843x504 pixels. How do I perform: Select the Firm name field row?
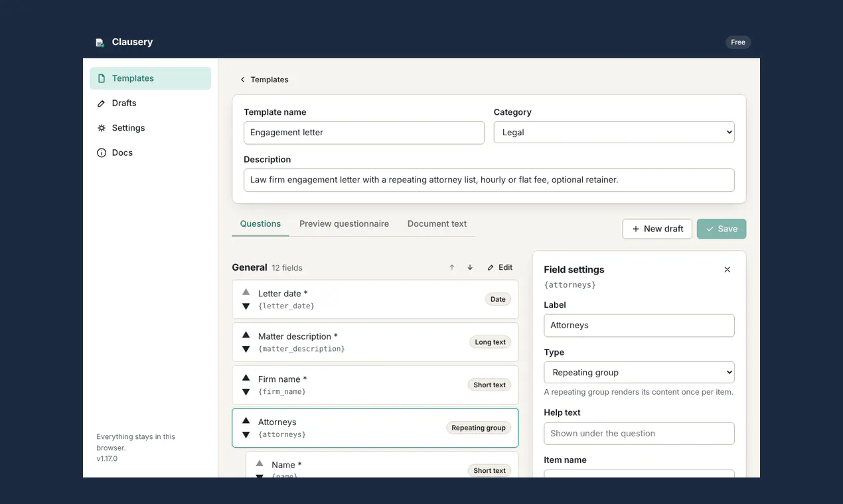click(x=375, y=385)
